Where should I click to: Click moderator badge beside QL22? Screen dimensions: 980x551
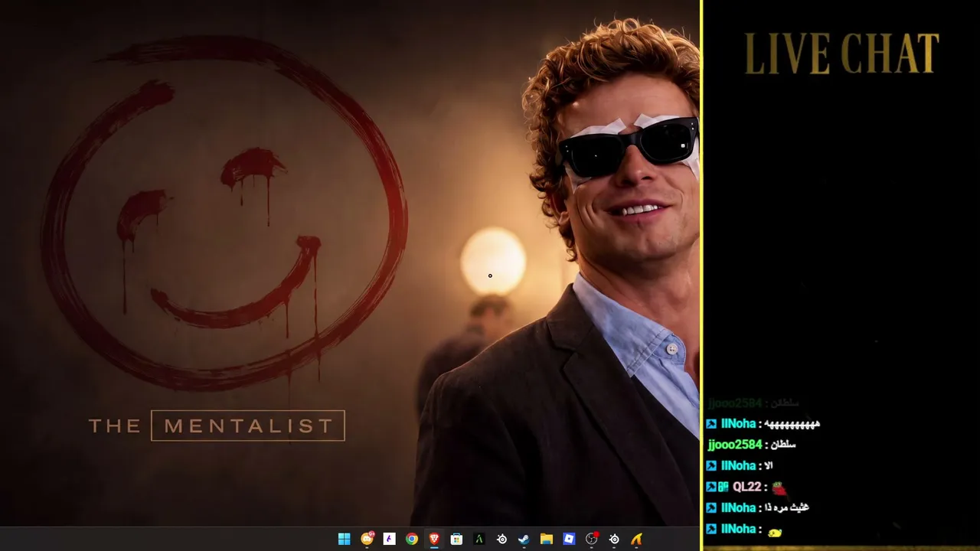[711, 487]
